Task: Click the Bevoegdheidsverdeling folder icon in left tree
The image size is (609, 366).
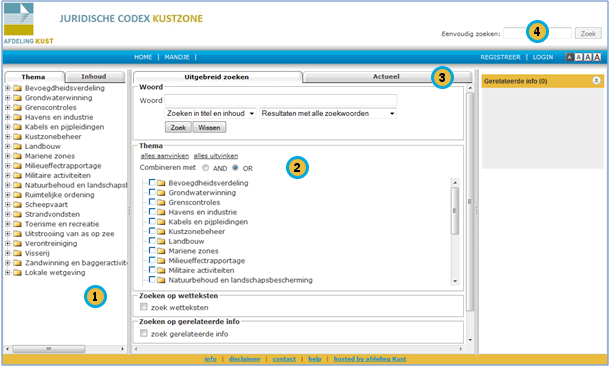Action: (x=17, y=88)
